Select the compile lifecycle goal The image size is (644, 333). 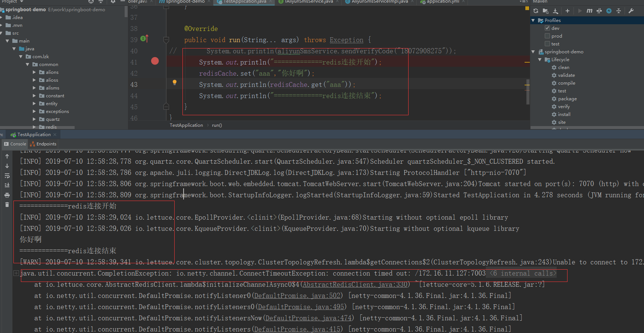[x=566, y=83]
